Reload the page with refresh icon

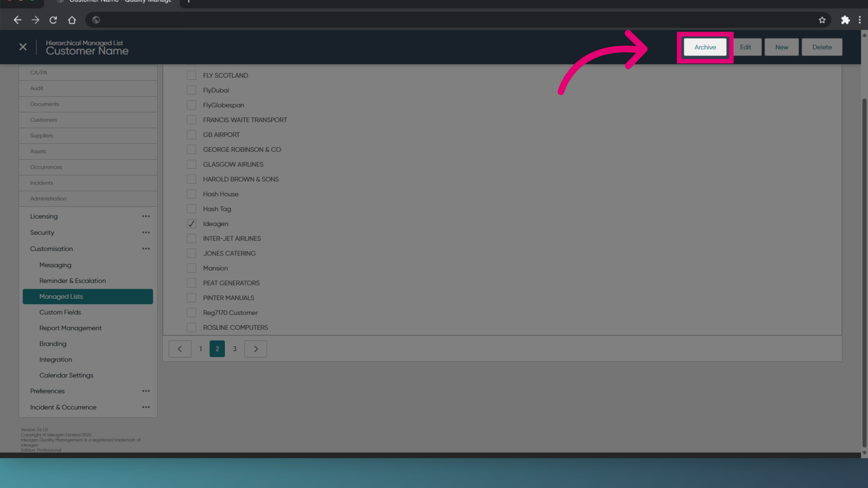pos(53,20)
